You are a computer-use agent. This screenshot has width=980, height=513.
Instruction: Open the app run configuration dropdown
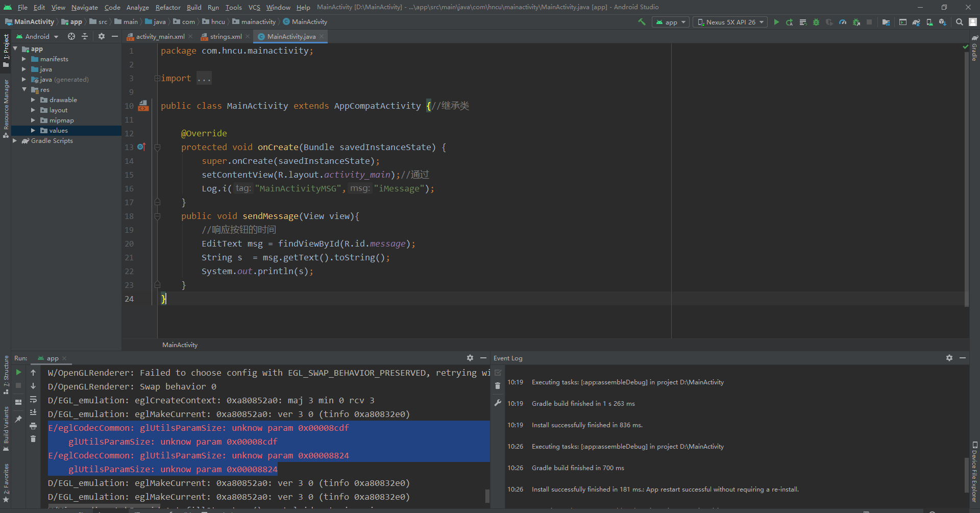[x=671, y=22]
